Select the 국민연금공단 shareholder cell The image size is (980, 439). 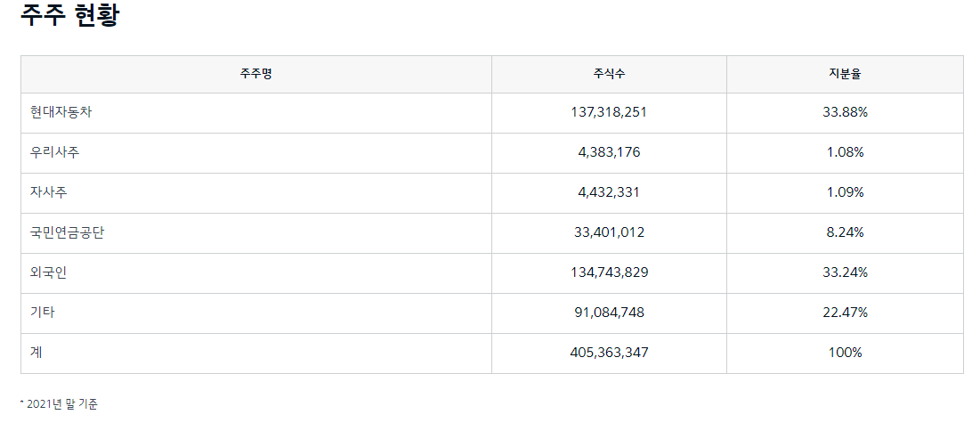(x=67, y=232)
